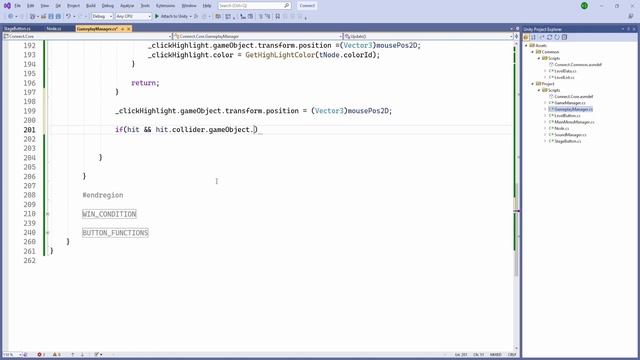Viewport: 640px width, 360px height.
Task: Select LevelButton.cs in the explorer tree
Action: [x=567, y=116]
